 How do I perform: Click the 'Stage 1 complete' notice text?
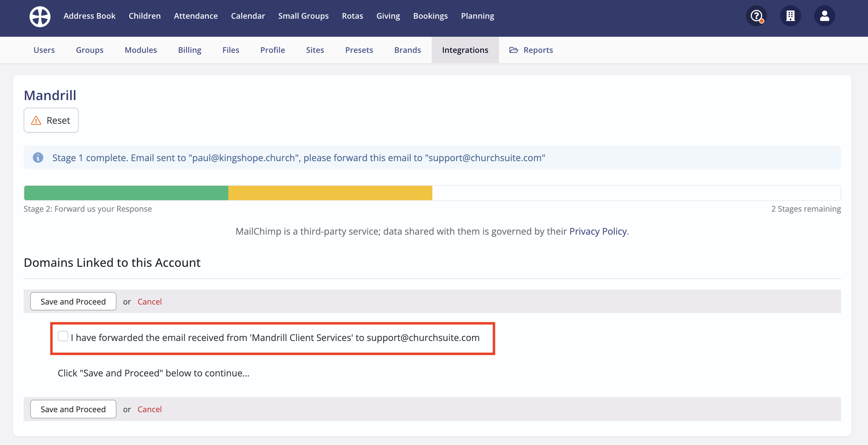click(x=299, y=158)
